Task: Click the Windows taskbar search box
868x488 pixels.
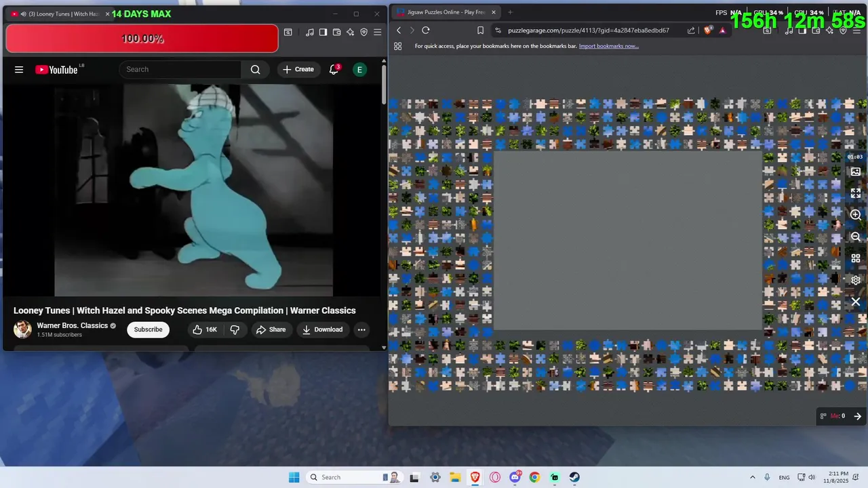Action: [355, 477]
